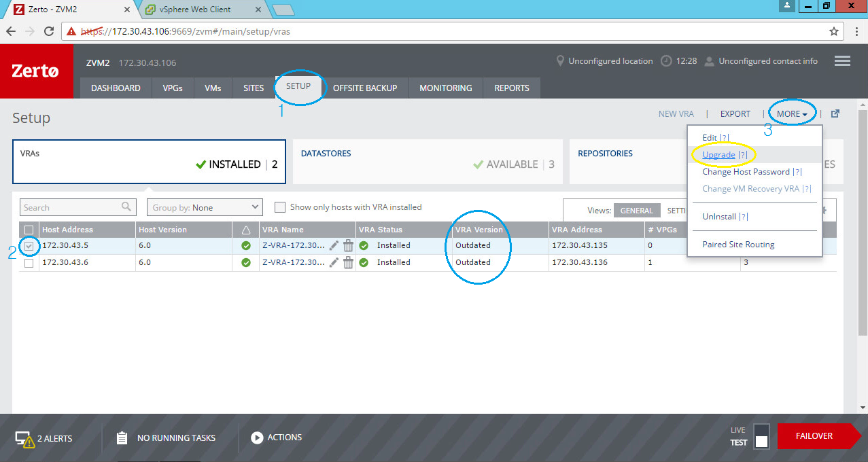868x462 pixels.
Task: Toggle the select-all checkbox in table header
Action: point(29,230)
